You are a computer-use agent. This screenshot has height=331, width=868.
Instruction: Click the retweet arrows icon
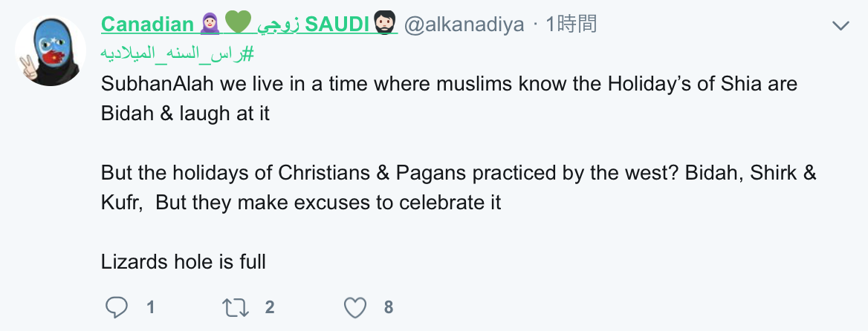[237, 307]
